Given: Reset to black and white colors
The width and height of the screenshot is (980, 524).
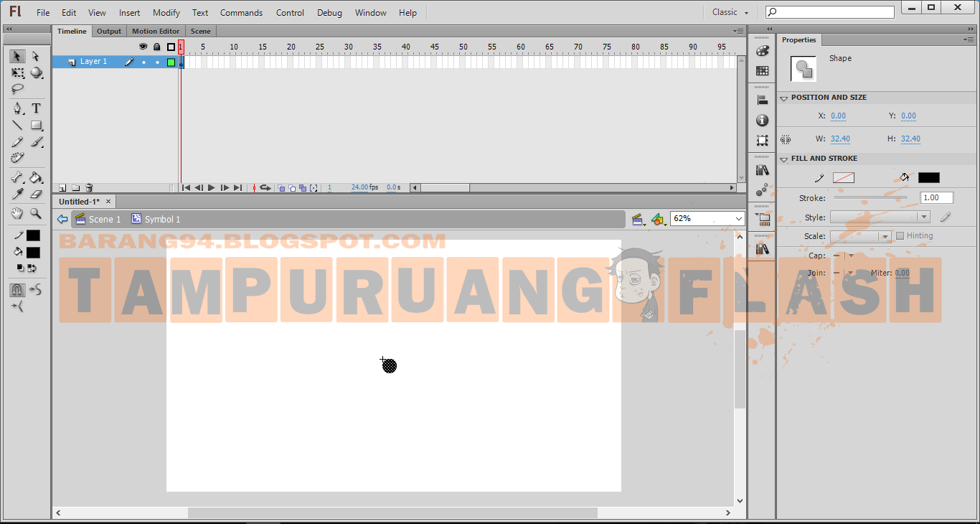Looking at the screenshot, I should (x=21, y=268).
